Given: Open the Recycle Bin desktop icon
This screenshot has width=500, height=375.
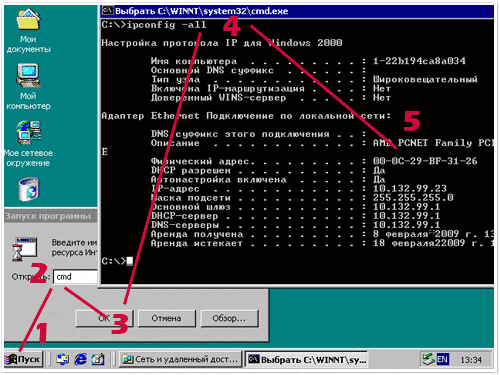Looking at the screenshot, I should pos(29,189).
